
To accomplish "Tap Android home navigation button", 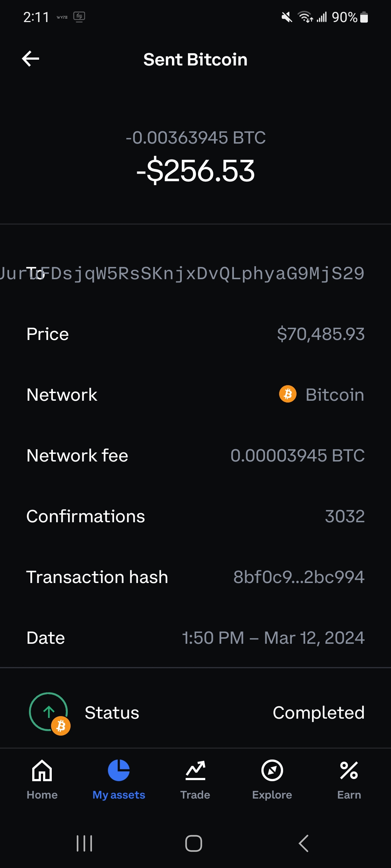I will coord(194,843).
